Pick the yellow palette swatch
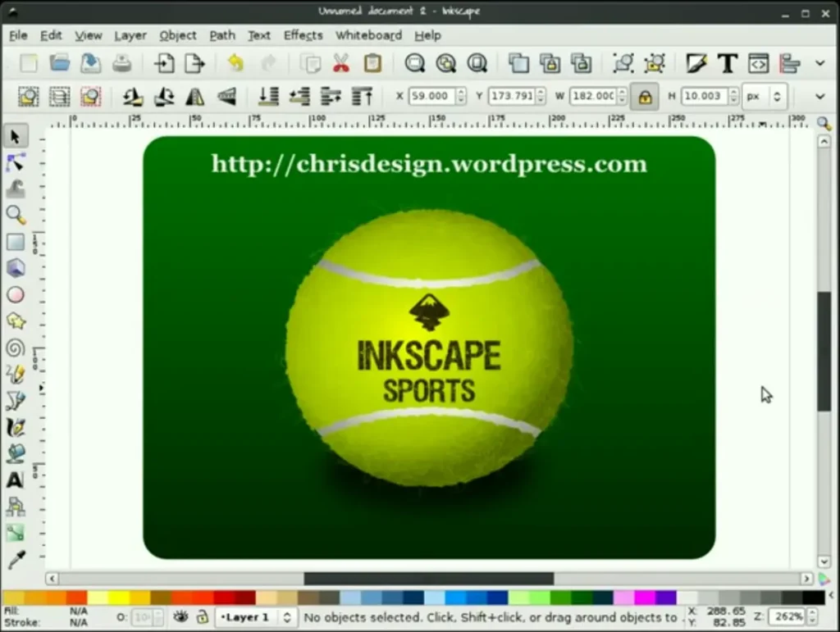Viewport: 840px width, 632px height. (119, 597)
